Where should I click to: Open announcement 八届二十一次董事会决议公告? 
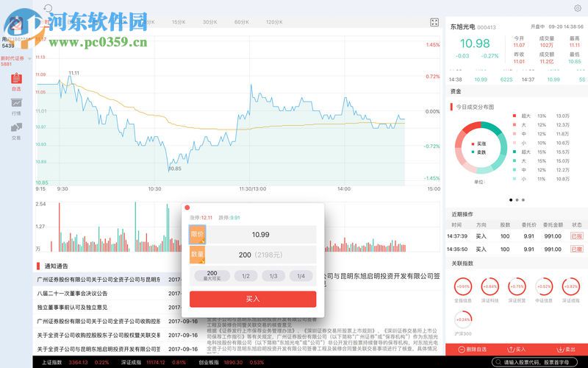72,293
